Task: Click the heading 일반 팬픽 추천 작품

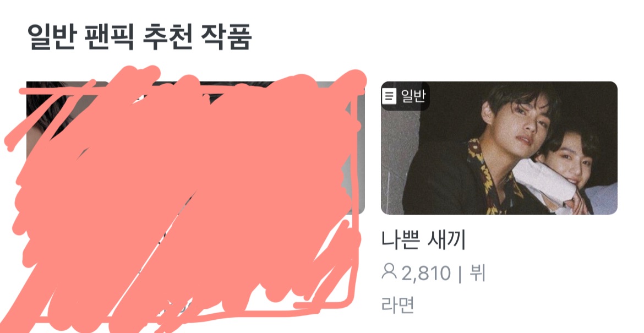Action: pyautogui.click(x=140, y=37)
